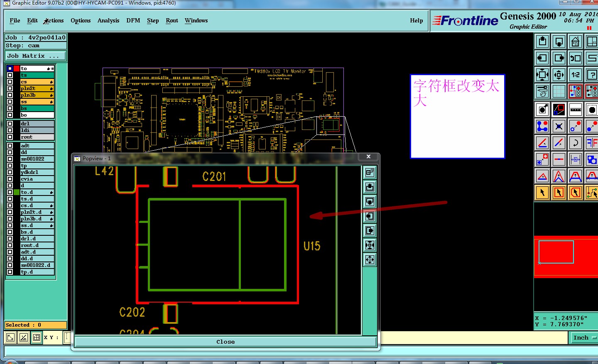Click the pan right view icon
The image size is (598, 364).
559,58
